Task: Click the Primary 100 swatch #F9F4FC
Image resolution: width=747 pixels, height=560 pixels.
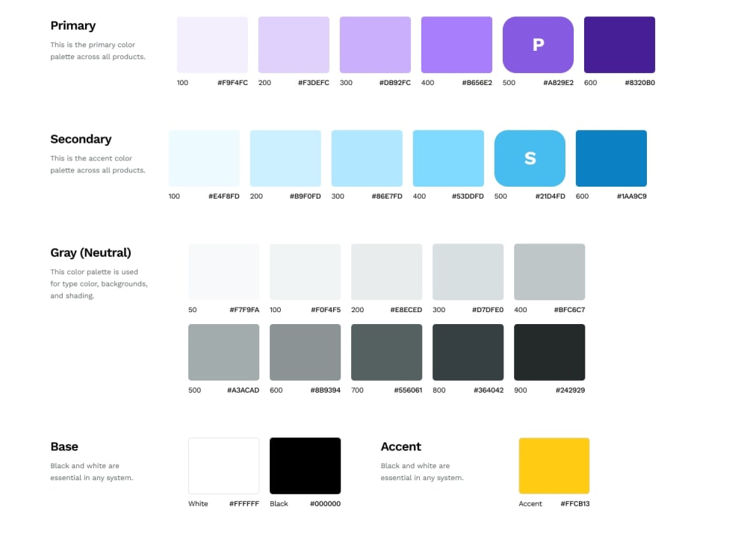Action: 212,45
